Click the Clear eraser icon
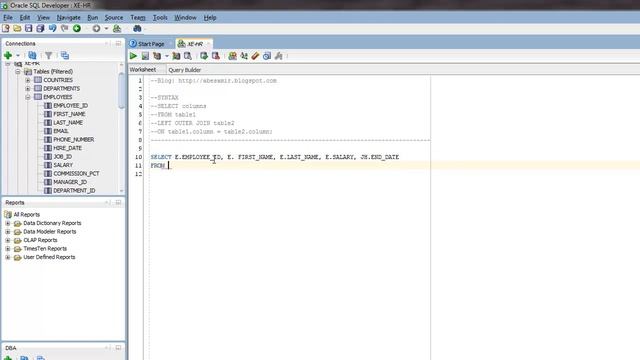The width and height of the screenshot is (640, 360). click(255, 56)
